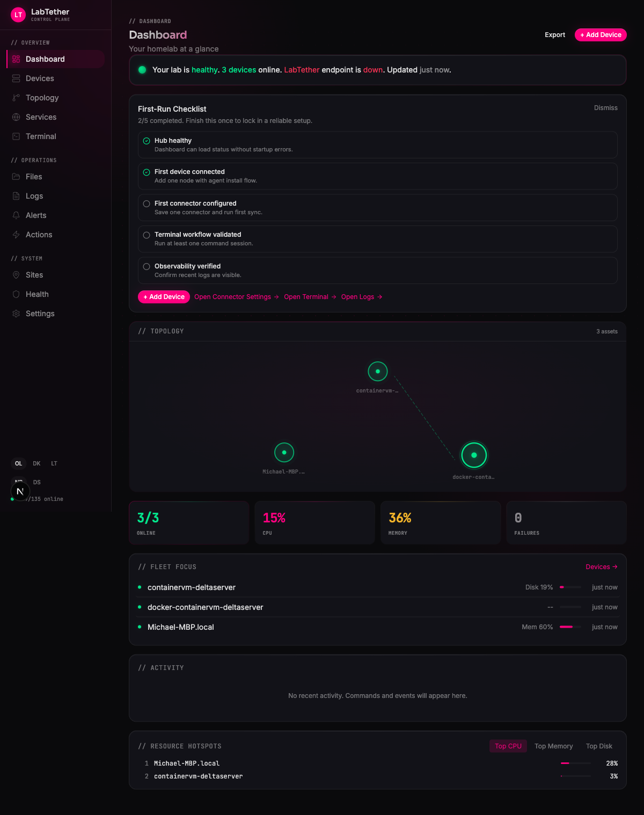Click Export in the header
This screenshot has width=644, height=815.
pos(555,35)
